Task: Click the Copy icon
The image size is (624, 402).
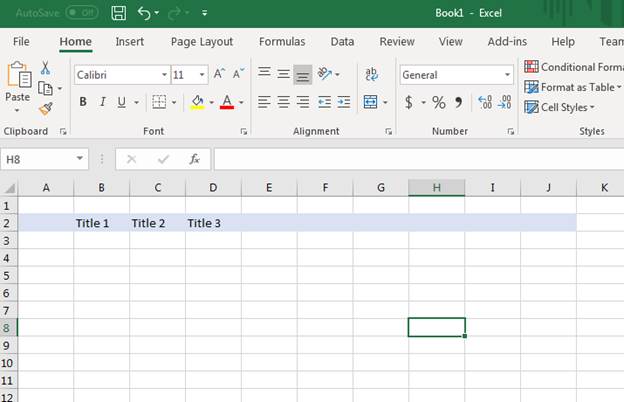Action: pos(45,88)
